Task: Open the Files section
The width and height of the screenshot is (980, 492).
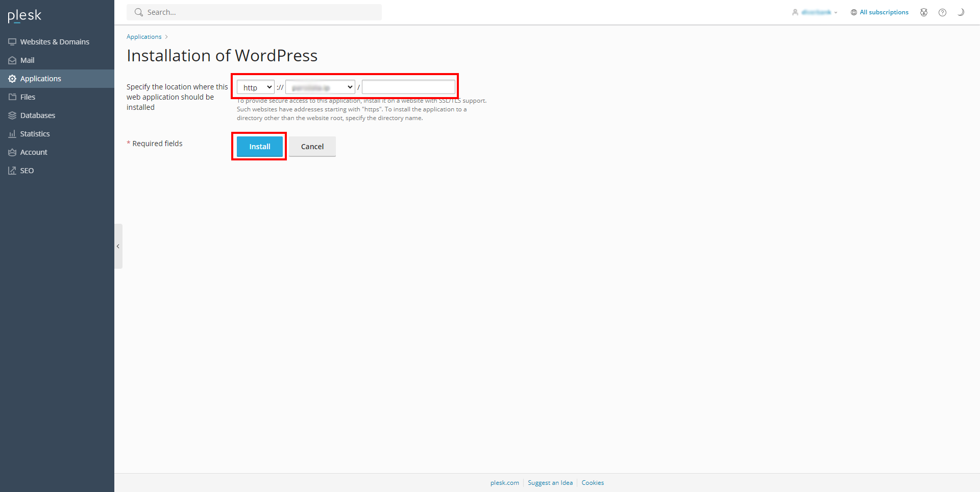Action: tap(57, 97)
